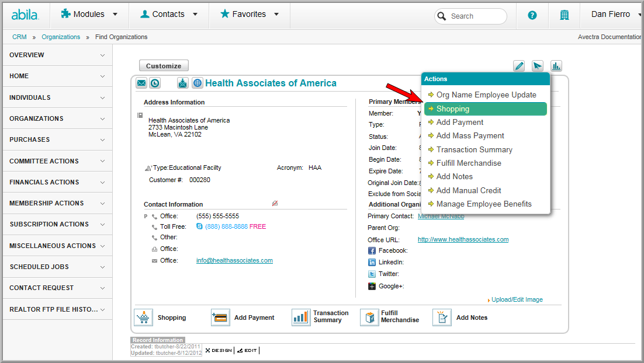
Task: Click the edit pencil icon
Action: pyautogui.click(x=519, y=65)
